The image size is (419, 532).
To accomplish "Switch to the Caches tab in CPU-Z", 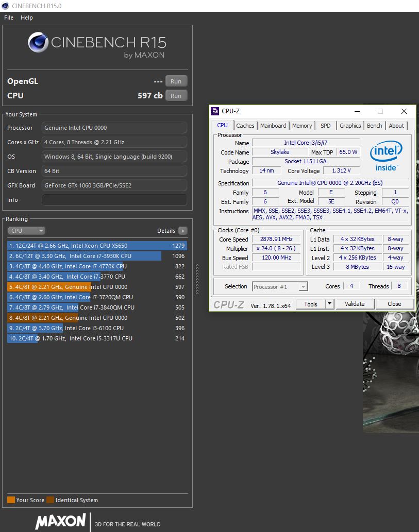I will [245, 126].
